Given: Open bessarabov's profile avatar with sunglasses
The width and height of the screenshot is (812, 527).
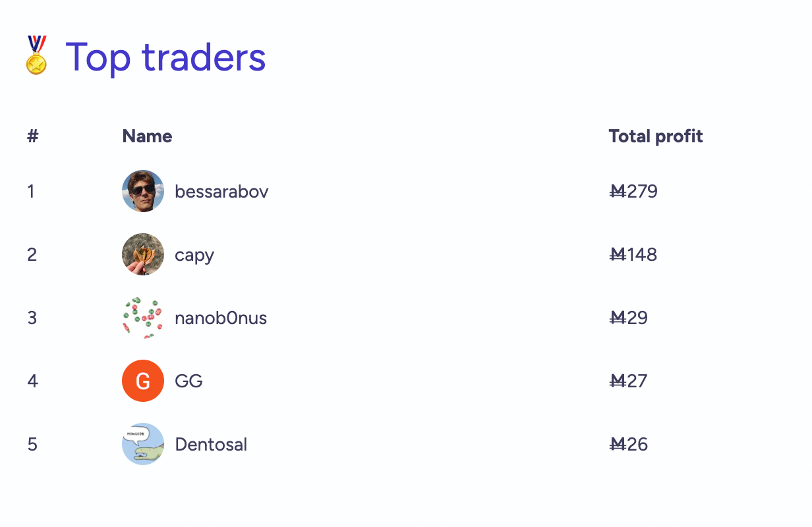Looking at the screenshot, I should click(x=143, y=191).
